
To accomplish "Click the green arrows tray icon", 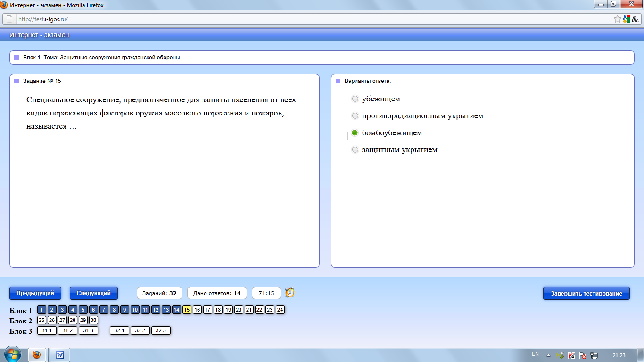I will tap(560, 355).
